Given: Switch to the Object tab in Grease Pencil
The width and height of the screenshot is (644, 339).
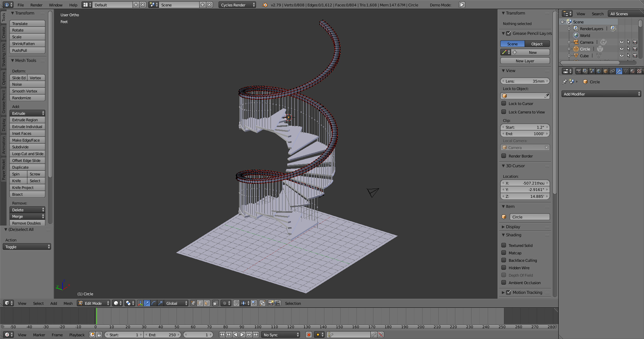Looking at the screenshot, I should [537, 44].
